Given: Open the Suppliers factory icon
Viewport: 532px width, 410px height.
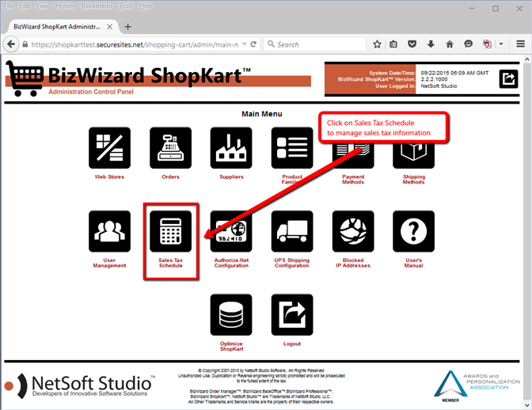Looking at the screenshot, I should click(x=231, y=148).
